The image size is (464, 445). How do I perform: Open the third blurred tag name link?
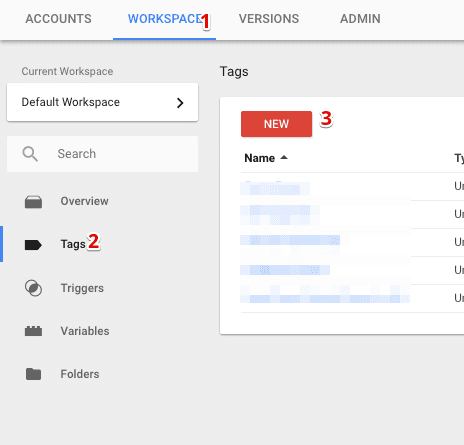tap(290, 240)
